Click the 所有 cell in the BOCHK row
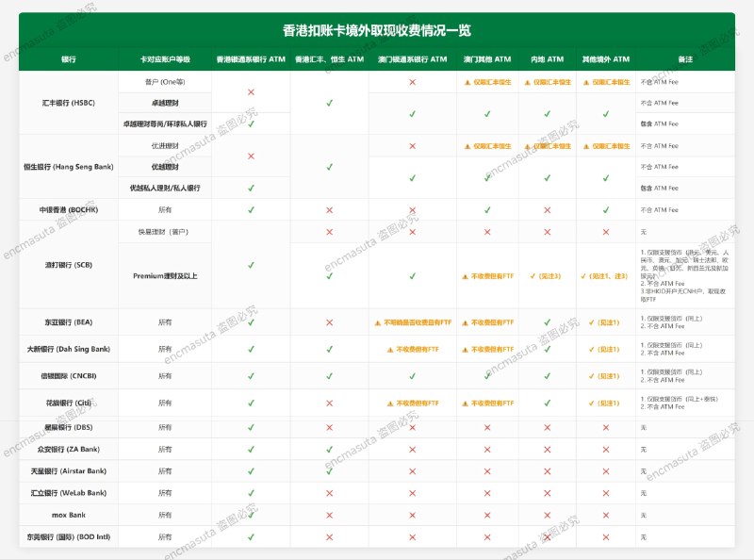This screenshot has height=560, width=754. coord(165,209)
